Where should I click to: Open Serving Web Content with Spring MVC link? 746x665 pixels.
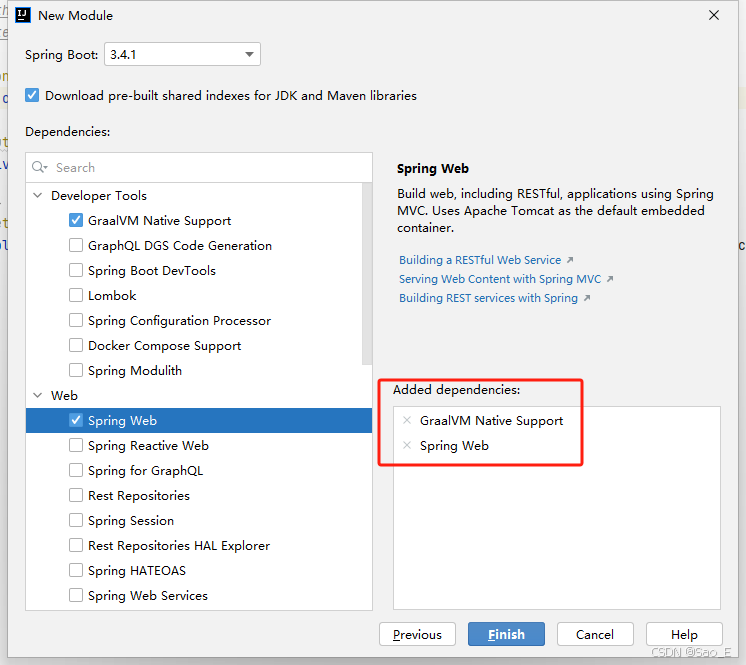500,279
